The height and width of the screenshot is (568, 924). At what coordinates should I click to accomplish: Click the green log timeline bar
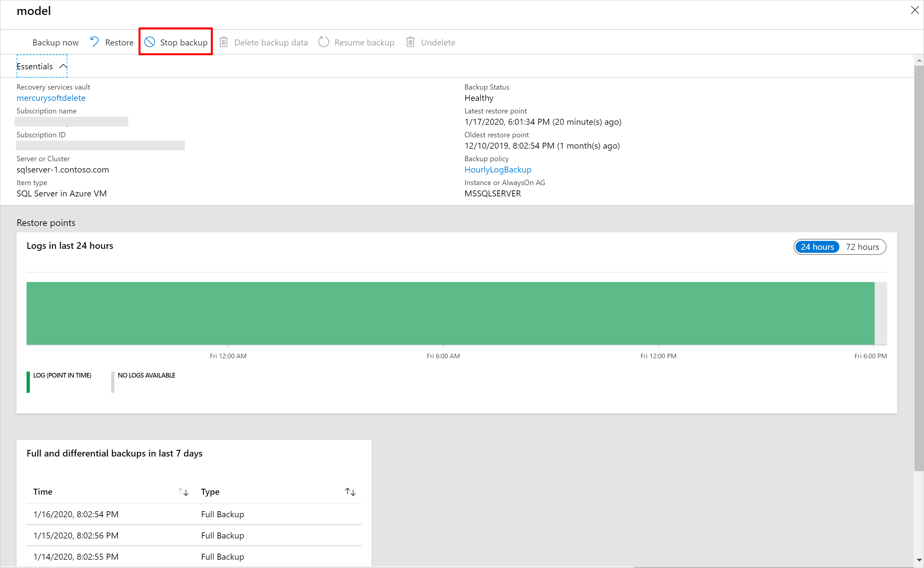[450, 313]
